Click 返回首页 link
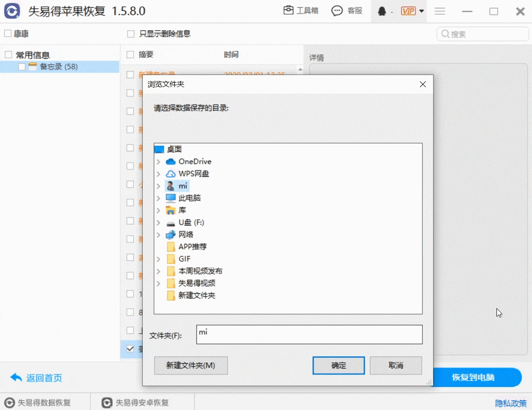 click(44, 378)
